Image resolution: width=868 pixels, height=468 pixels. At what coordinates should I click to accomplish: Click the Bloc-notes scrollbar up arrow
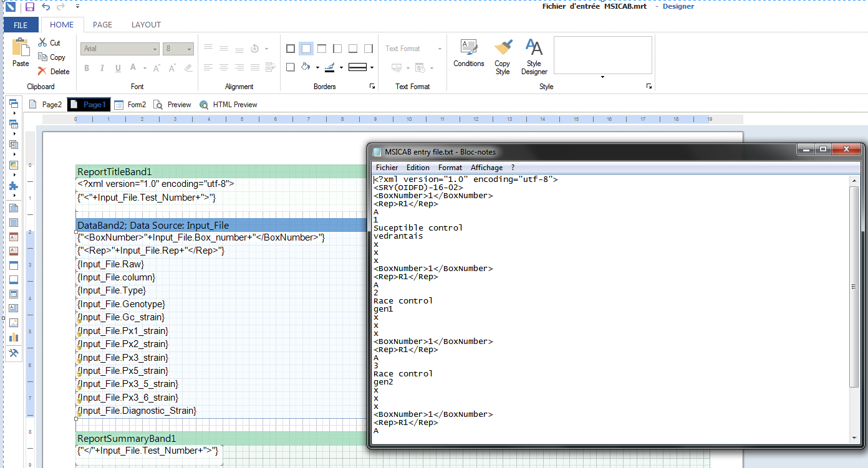(x=854, y=180)
